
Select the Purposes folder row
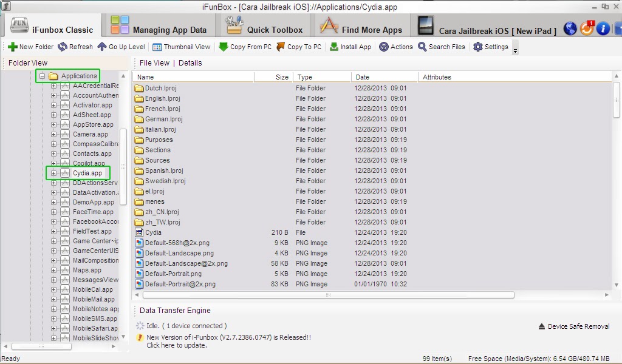(x=371, y=140)
